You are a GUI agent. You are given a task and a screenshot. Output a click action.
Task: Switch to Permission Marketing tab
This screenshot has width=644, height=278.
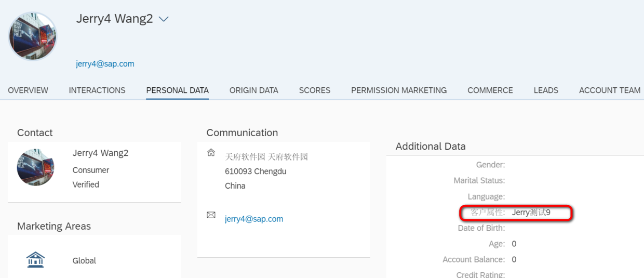(x=399, y=90)
